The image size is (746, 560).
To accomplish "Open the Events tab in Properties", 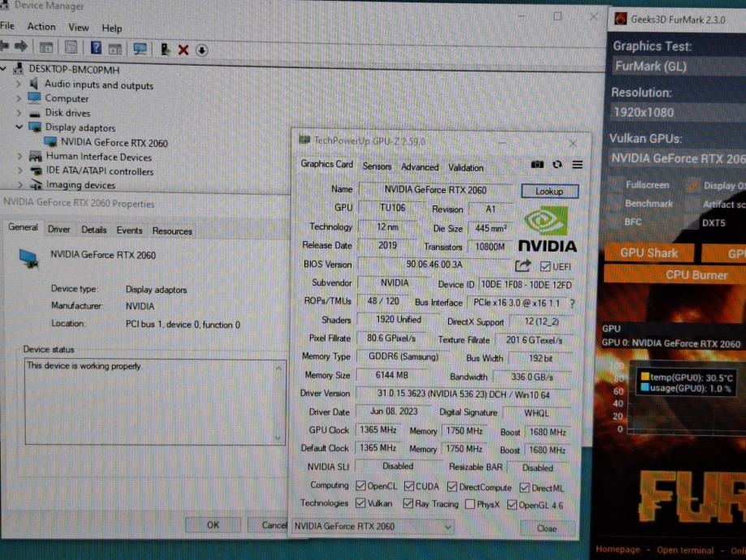I will coord(129,230).
